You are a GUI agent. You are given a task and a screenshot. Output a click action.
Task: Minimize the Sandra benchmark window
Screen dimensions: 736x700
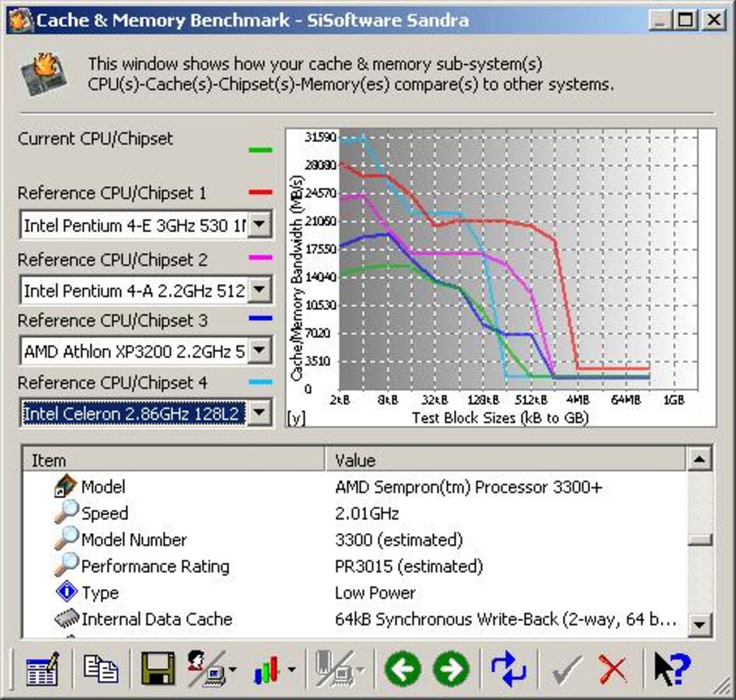point(661,20)
